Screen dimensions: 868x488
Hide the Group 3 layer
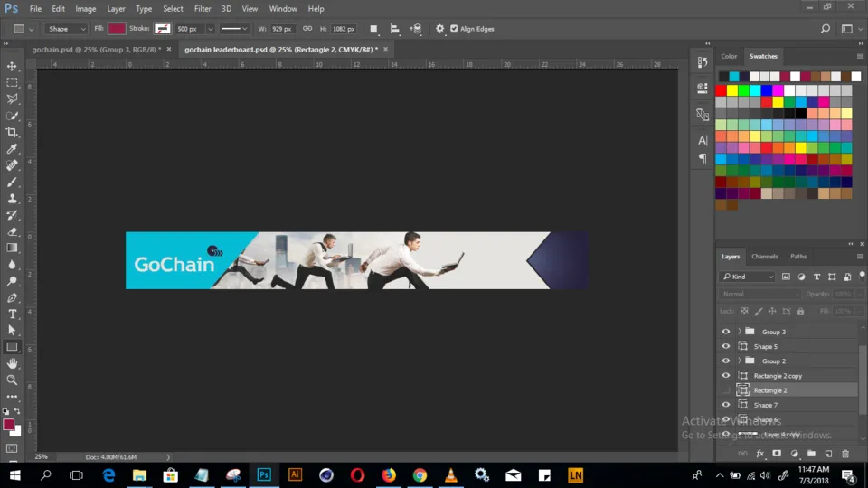pos(726,332)
